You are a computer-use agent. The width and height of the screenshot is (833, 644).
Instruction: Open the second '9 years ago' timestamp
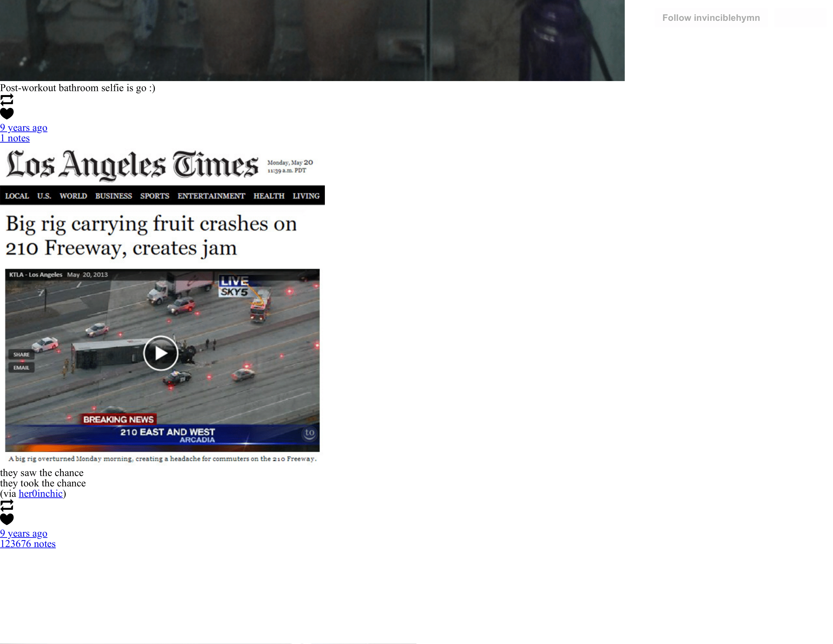coord(23,533)
